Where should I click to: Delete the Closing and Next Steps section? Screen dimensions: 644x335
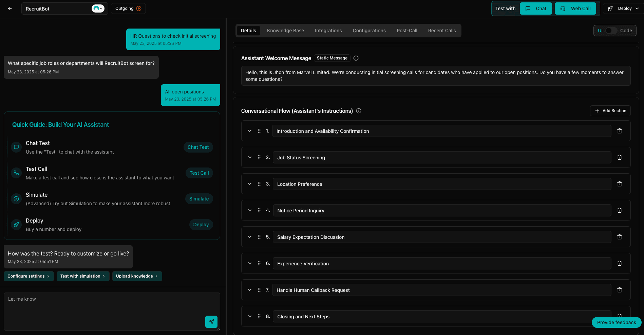pyautogui.click(x=619, y=316)
